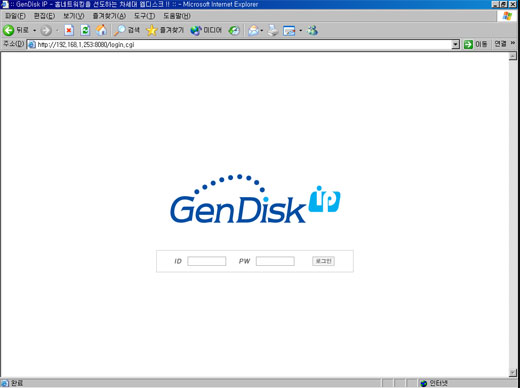The image size is (520, 388).
Task: Open the 도움말(H) menu
Action: tap(177, 16)
